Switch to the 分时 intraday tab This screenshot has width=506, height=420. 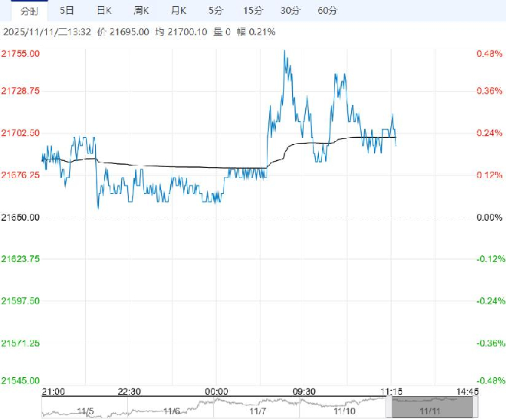(x=28, y=10)
